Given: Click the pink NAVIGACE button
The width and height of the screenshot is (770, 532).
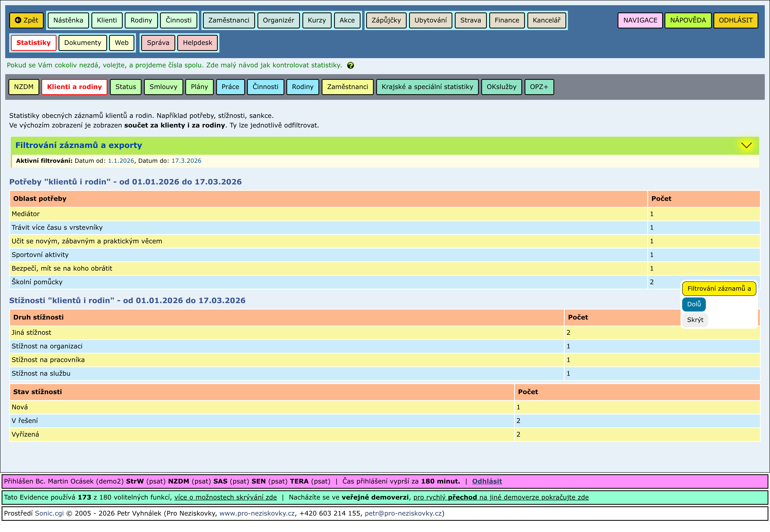Looking at the screenshot, I should [640, 20].
